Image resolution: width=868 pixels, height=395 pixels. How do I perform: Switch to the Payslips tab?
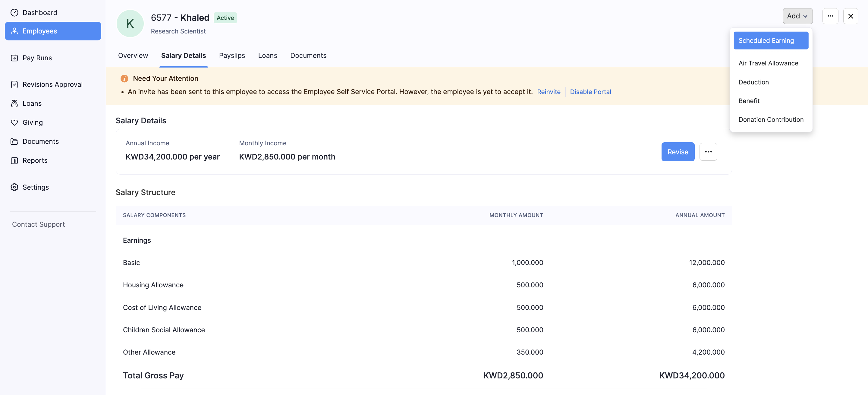pyautogui.click(x=232, y=55)
